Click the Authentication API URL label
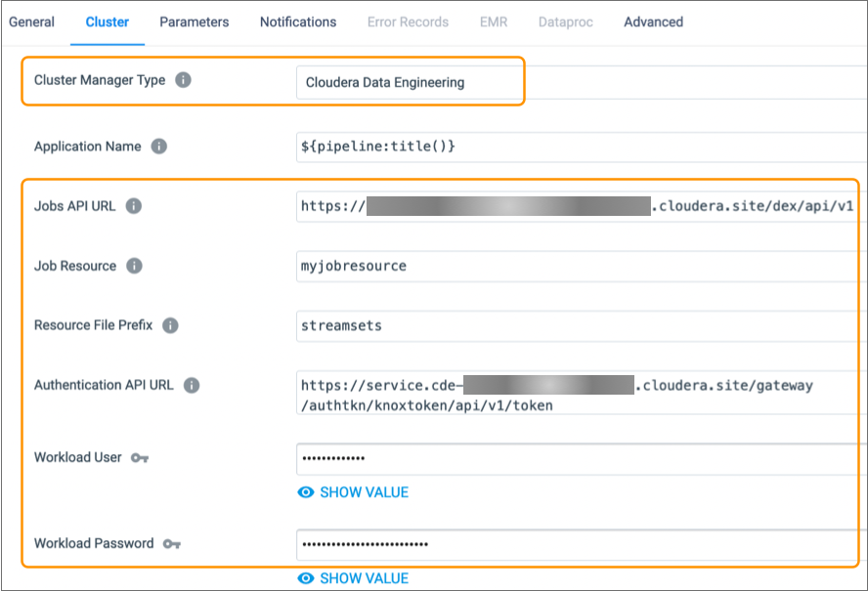 click(x=104, y=385)
